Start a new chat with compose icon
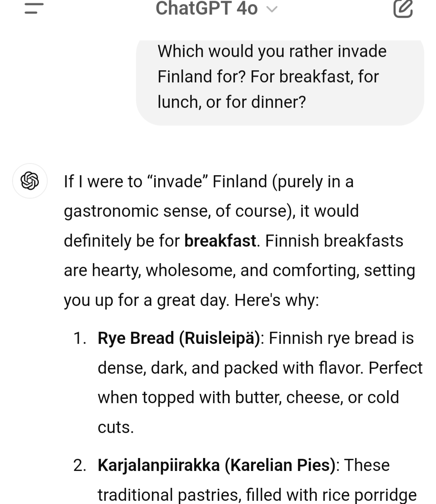 pos(403,9)
